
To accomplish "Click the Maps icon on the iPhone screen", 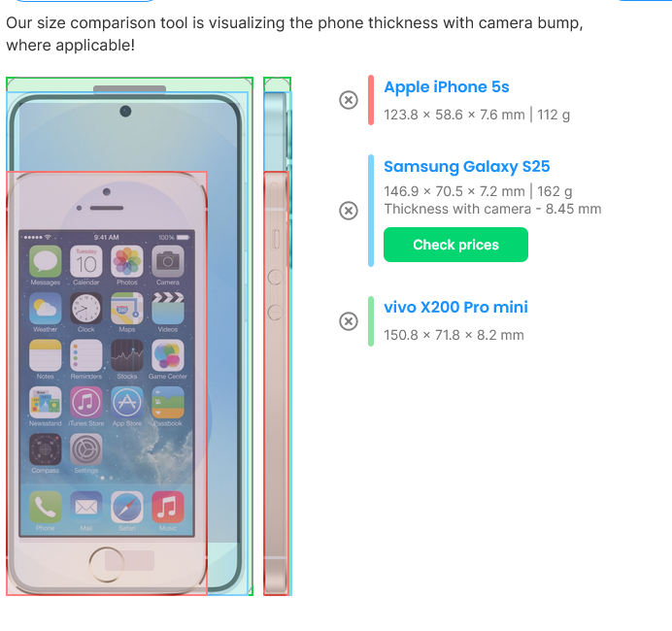I will pyautogui.click(x=127, y=309).
